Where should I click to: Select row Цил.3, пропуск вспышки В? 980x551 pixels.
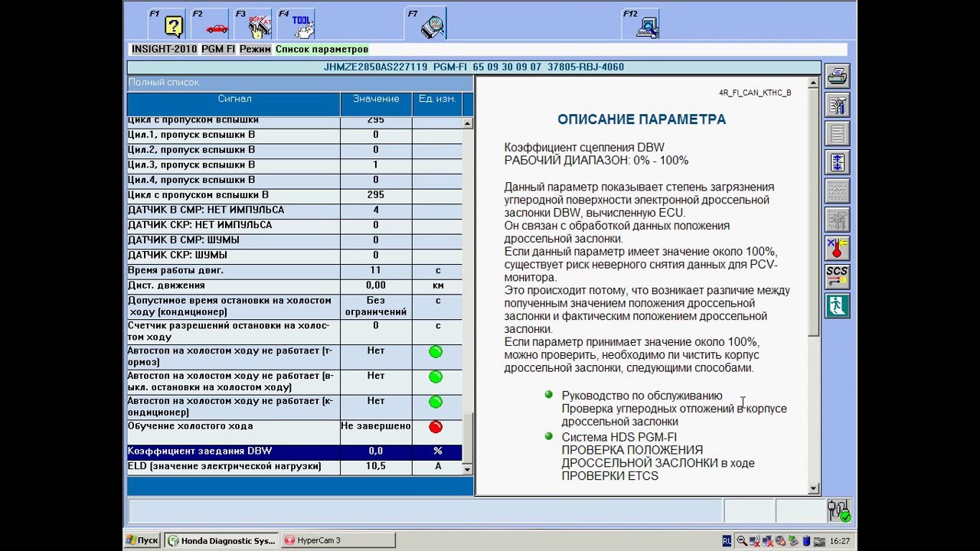295,165
